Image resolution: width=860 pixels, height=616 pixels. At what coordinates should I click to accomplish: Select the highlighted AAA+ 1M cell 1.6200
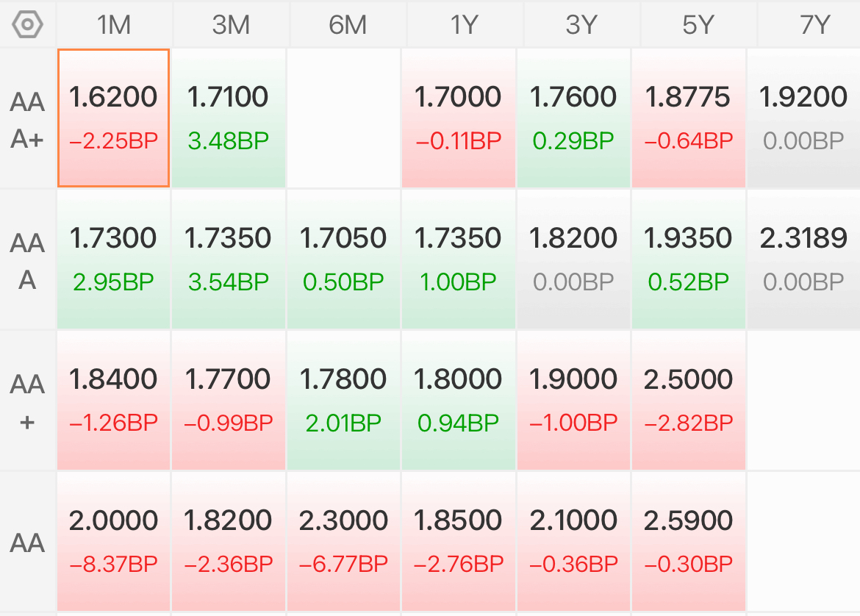click(113, 118)
